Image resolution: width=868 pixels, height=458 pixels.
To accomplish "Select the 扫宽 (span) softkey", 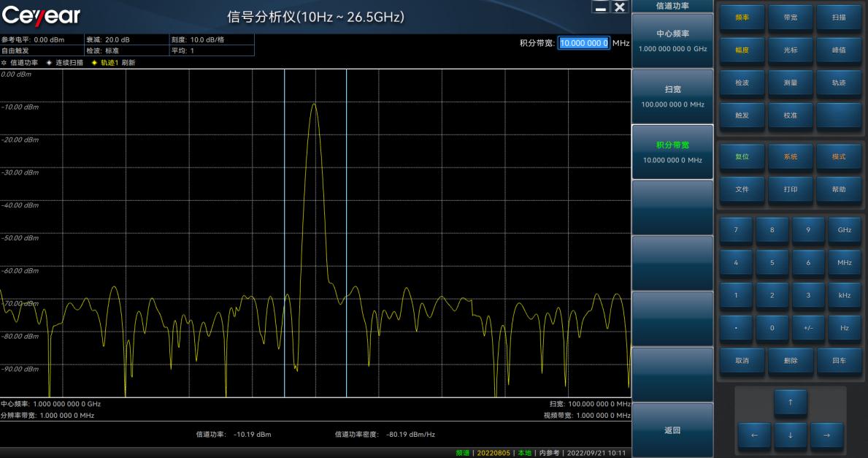I will (x=672, y=96).
